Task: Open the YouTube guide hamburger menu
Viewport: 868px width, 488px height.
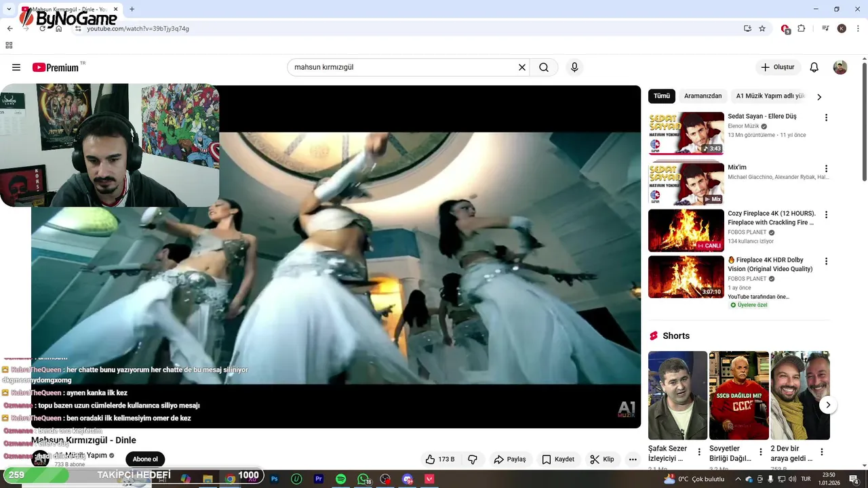Action: tap(16, 67)
